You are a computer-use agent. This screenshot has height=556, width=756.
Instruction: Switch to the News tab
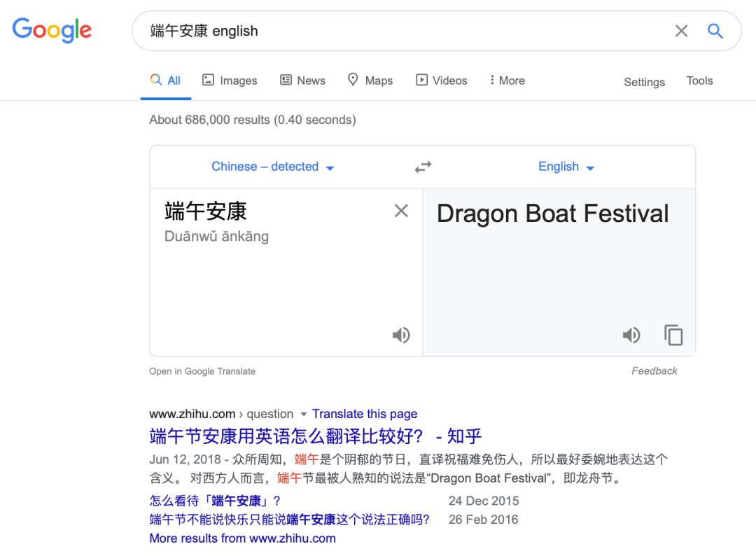[303, 81]
